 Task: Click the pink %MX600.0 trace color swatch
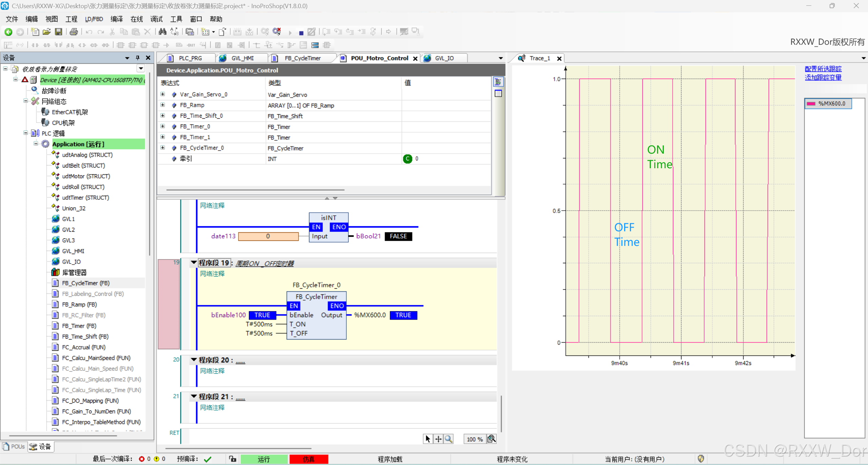point(811,104)
